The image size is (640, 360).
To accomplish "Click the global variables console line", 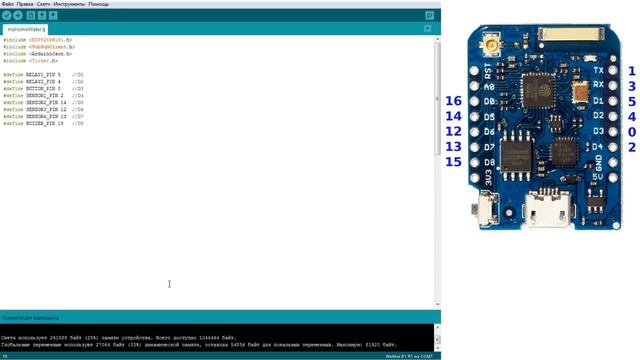I will pyautogui.click(x=199, y=345).
